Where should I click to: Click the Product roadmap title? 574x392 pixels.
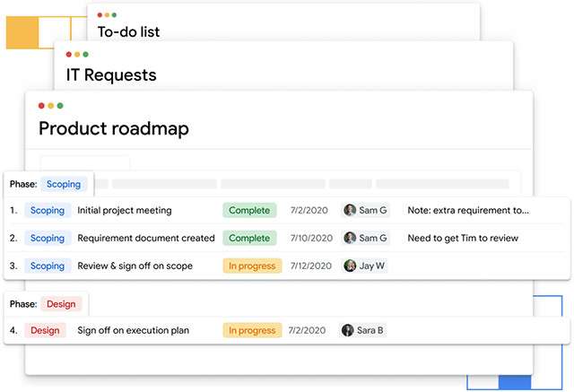pyautogui.click(x=114, y=128)
